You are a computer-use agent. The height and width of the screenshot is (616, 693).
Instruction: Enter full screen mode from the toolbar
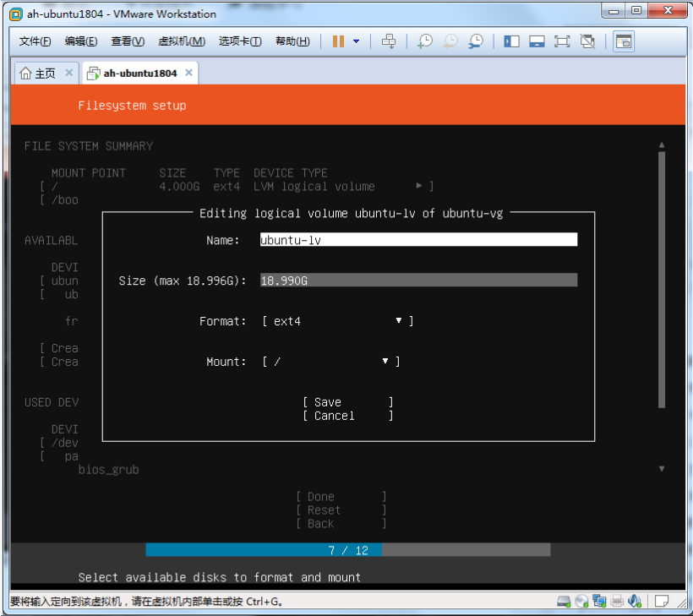click(x=563, y=41)
